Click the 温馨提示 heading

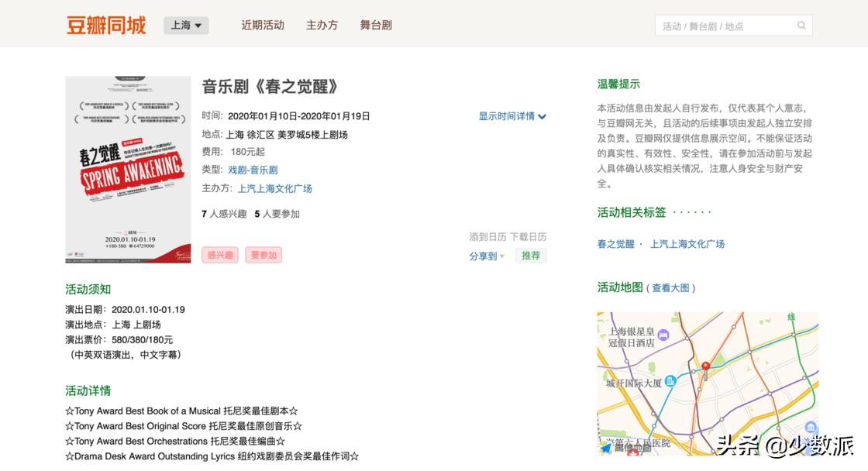[x=618, y=84]
